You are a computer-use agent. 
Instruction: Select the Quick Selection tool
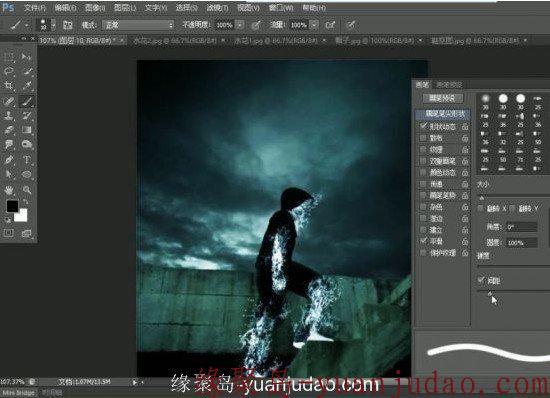pos(27,71)
